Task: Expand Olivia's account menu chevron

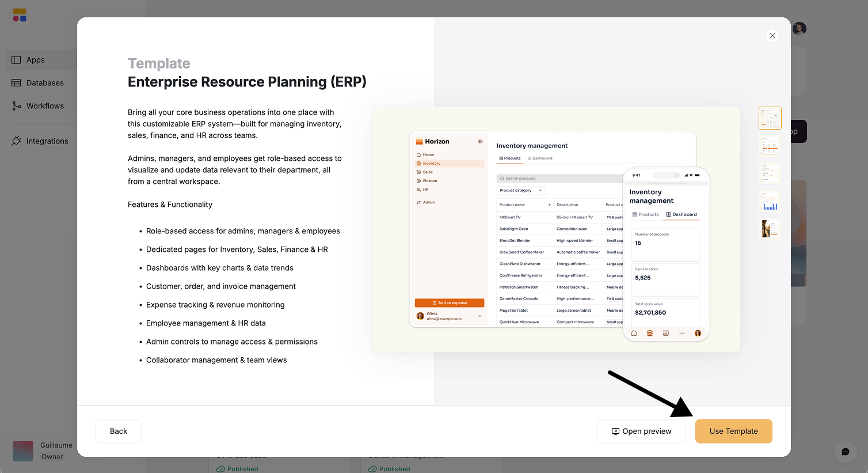Action: [x=479, y=316]
